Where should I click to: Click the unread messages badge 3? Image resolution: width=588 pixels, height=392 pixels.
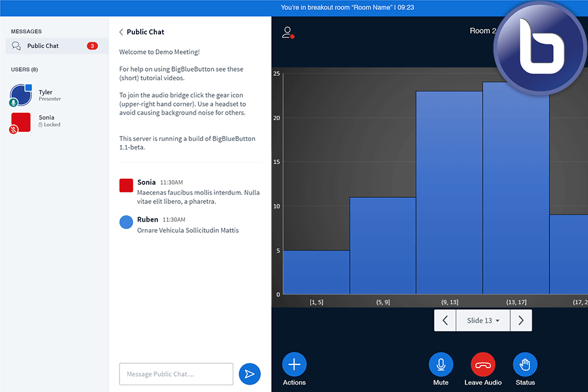point(92,46)
